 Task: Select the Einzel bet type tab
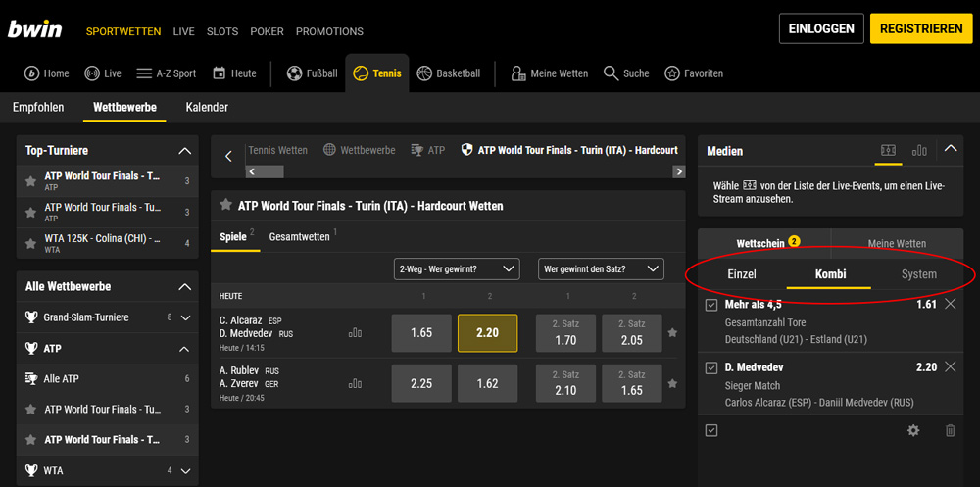742,273
